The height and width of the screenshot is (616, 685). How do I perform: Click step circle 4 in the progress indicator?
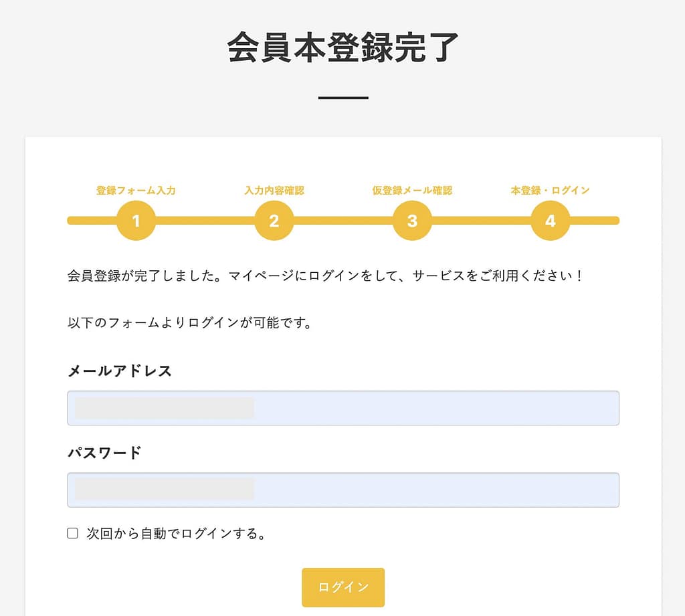tap(550, 221)
